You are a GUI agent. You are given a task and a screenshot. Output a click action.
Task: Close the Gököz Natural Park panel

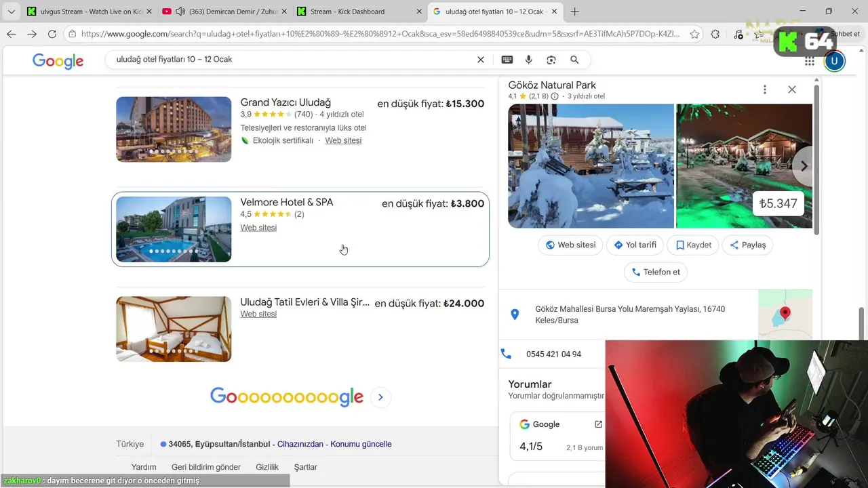[792, 89]
